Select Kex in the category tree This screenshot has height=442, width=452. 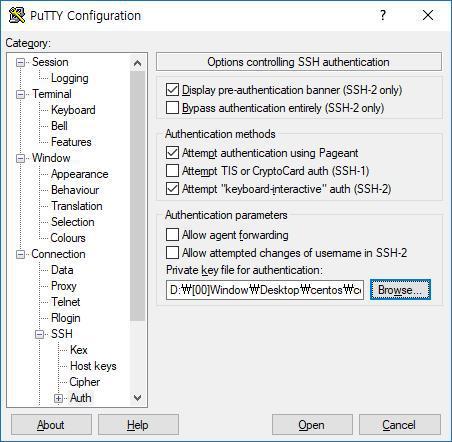tap(79, 350)
